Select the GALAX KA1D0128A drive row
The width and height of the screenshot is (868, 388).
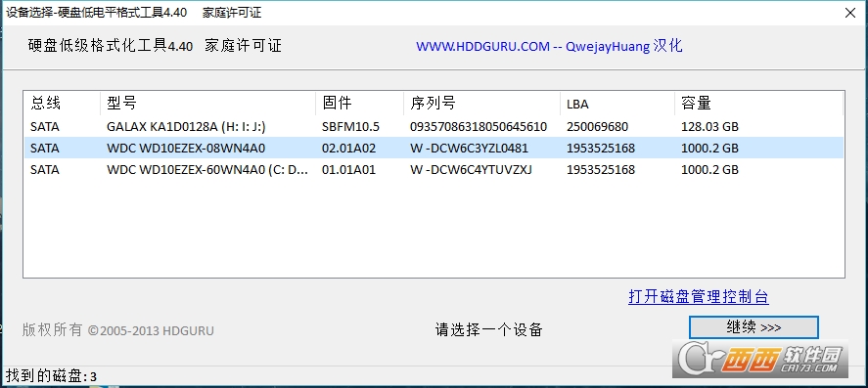434,127
